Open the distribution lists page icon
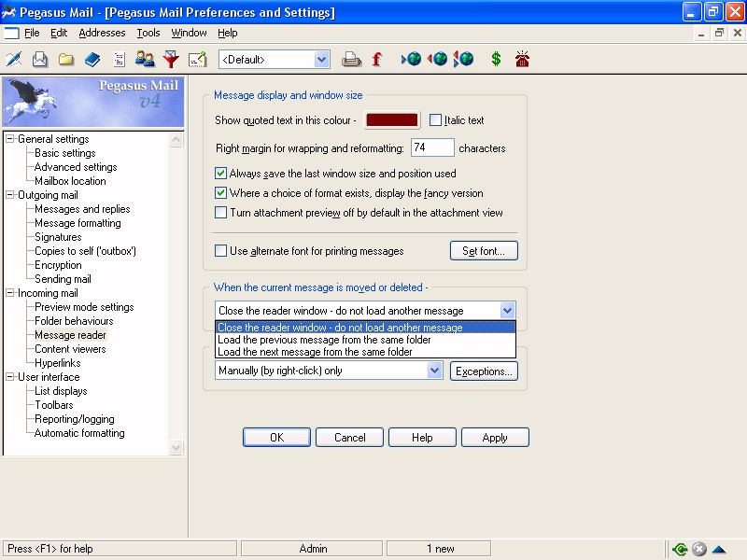The image size is (747, 560). [119, 60]
